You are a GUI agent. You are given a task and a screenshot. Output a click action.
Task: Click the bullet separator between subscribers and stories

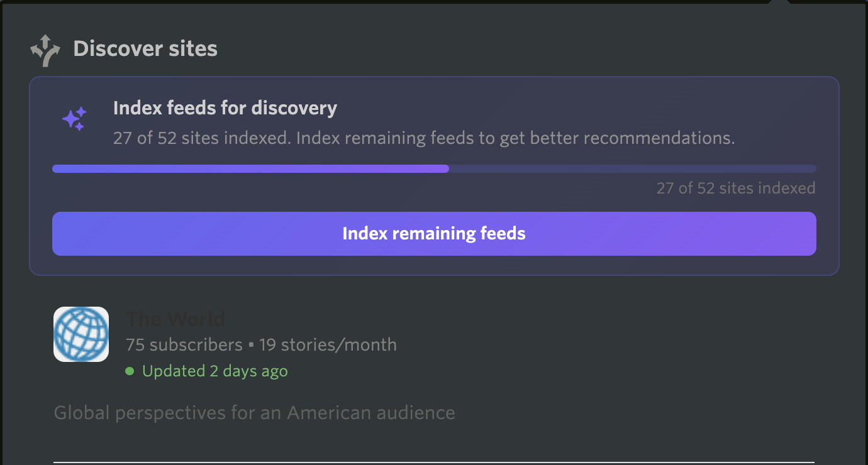point(251,345)
